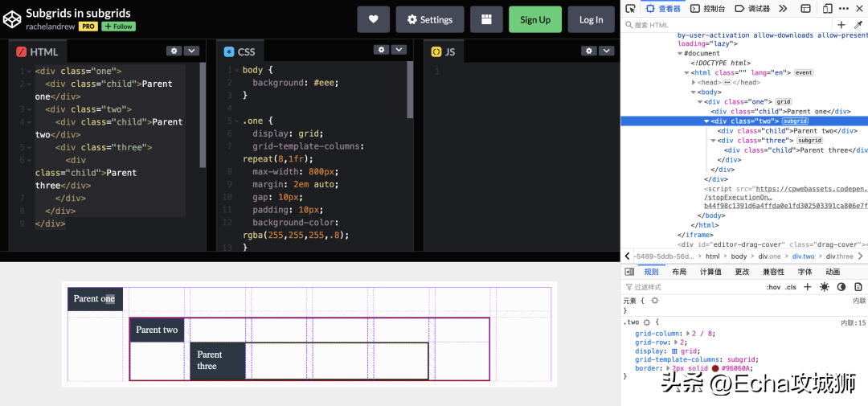
Task: Toggle light color scheme simulation
Action: pos(824,287)
